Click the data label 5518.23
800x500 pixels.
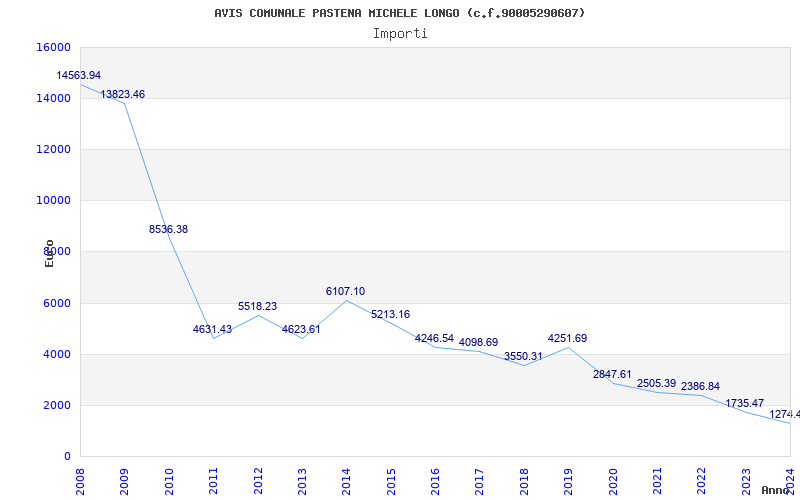point(258,307)
